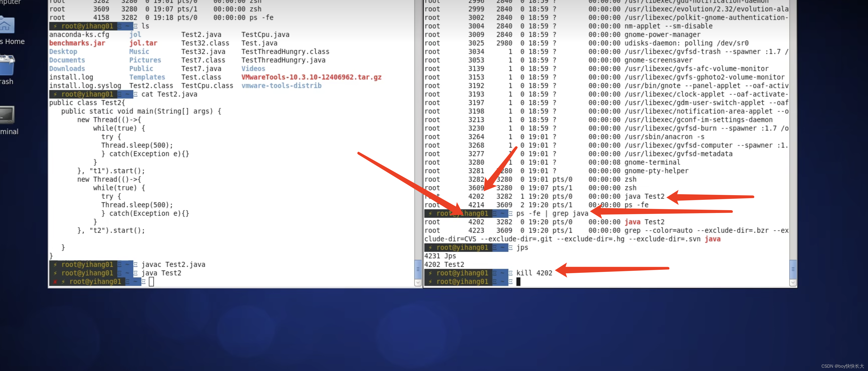
Task: Click 'ps -fe | grep java' command
Action: [x=552, y=213]
